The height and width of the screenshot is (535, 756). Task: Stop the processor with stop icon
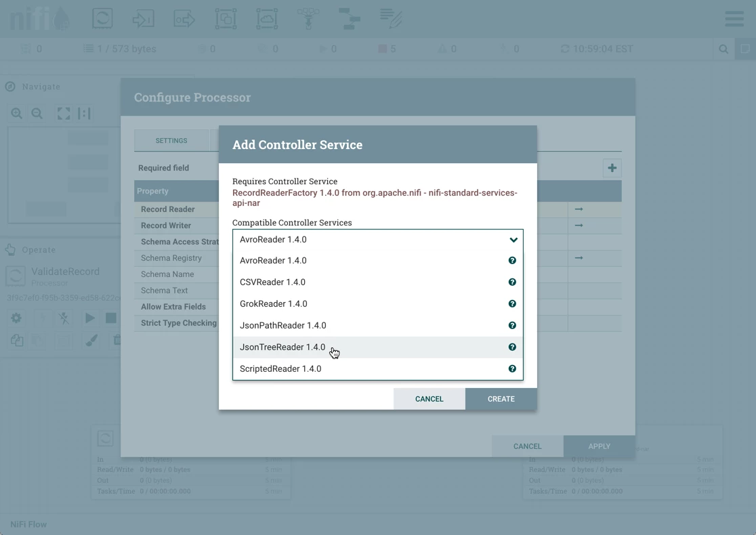[111, 318]
